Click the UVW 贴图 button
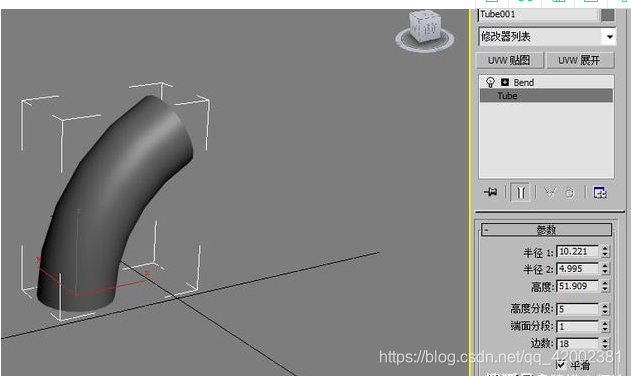The height and width of the screenshot is (376, 631). [x=509, y=60]
